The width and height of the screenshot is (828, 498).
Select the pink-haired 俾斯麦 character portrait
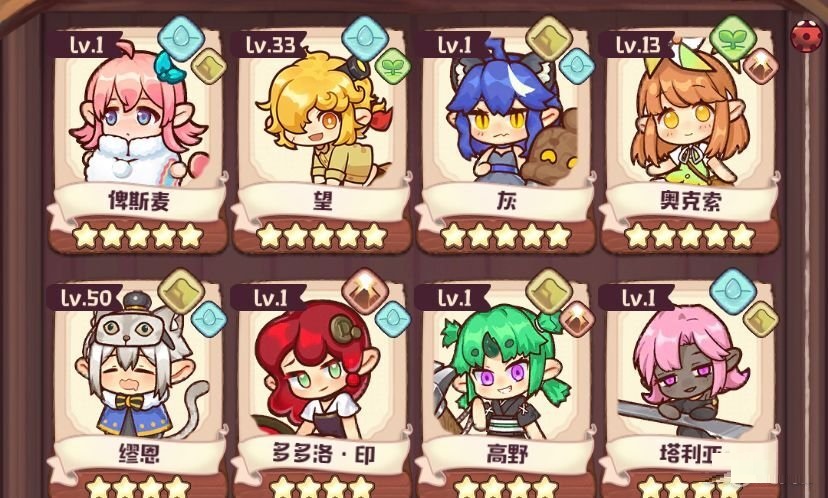pos(139,114)
